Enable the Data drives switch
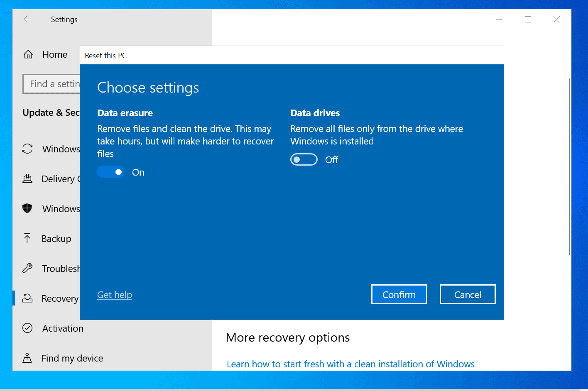Viewport: 588px width, 391px height. (304, 159)
